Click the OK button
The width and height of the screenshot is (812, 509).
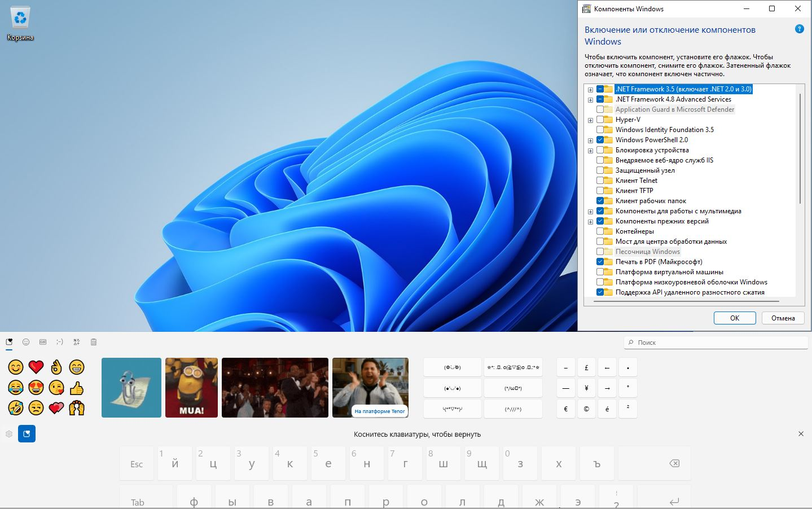pyautogui.click(x=734, y=318)
